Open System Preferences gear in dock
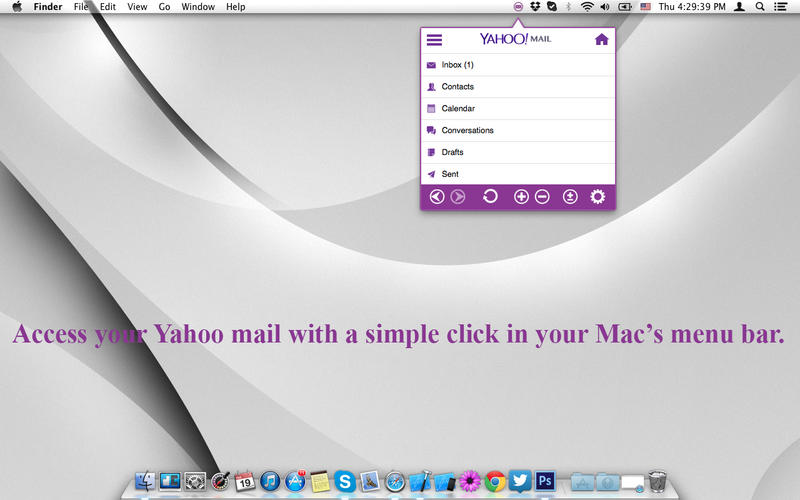 pyautogui.click(x=195, y=481)
